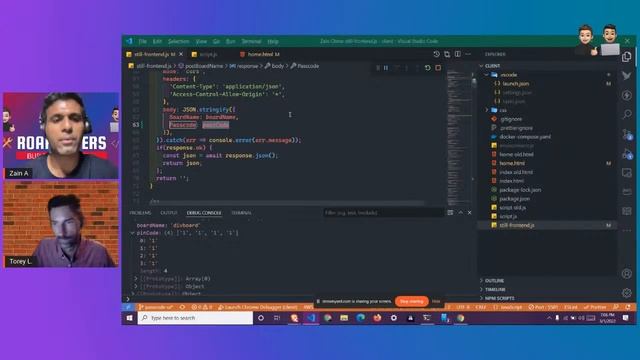Click the debug console filter input
The image size is (640, 360).
(x=383, y=213)
